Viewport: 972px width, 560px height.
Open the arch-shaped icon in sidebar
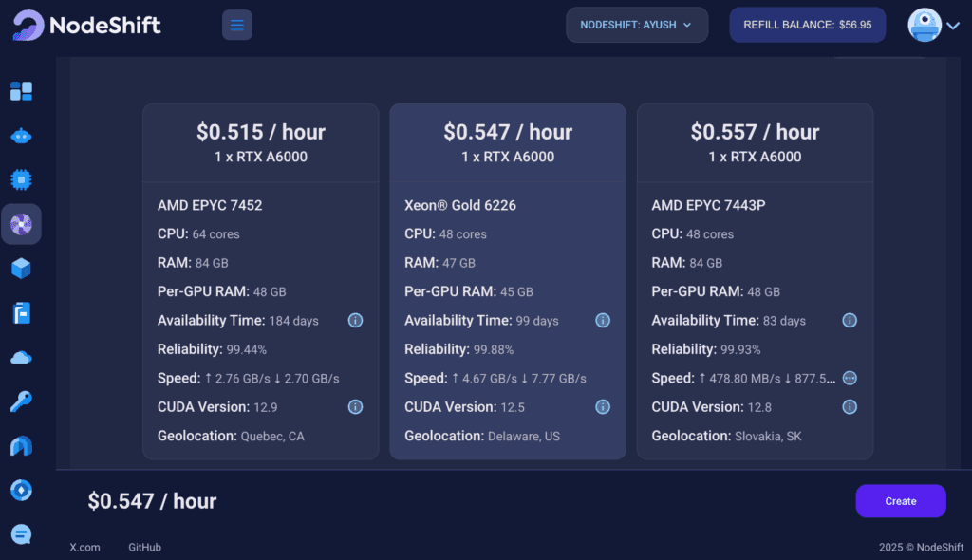click(21, 446)
